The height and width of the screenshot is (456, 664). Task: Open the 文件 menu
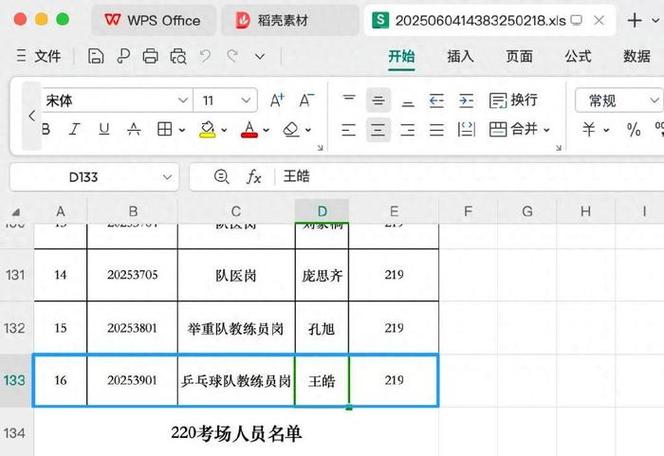pos(39,56)
